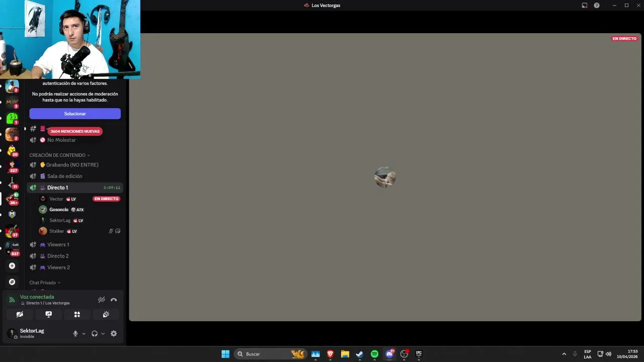Click the EN DIRECTO badge next to Vector
Viewport: 644px width, 362px height.
106,199
